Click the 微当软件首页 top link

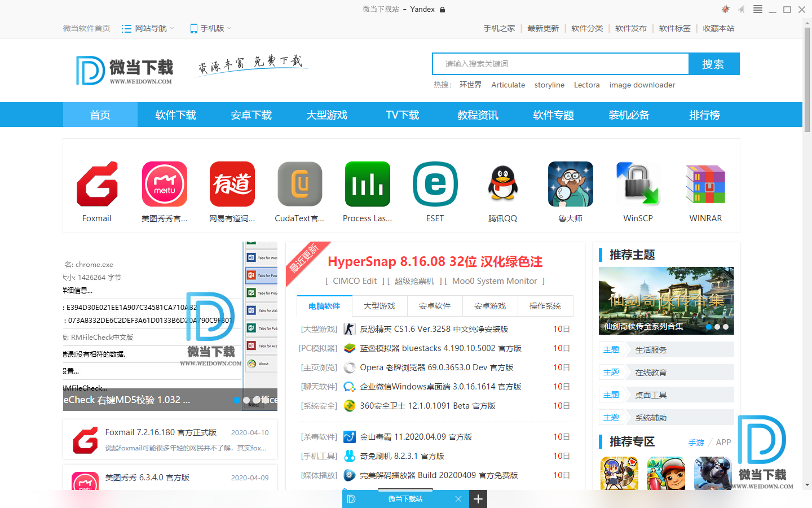tap(86, 28)
